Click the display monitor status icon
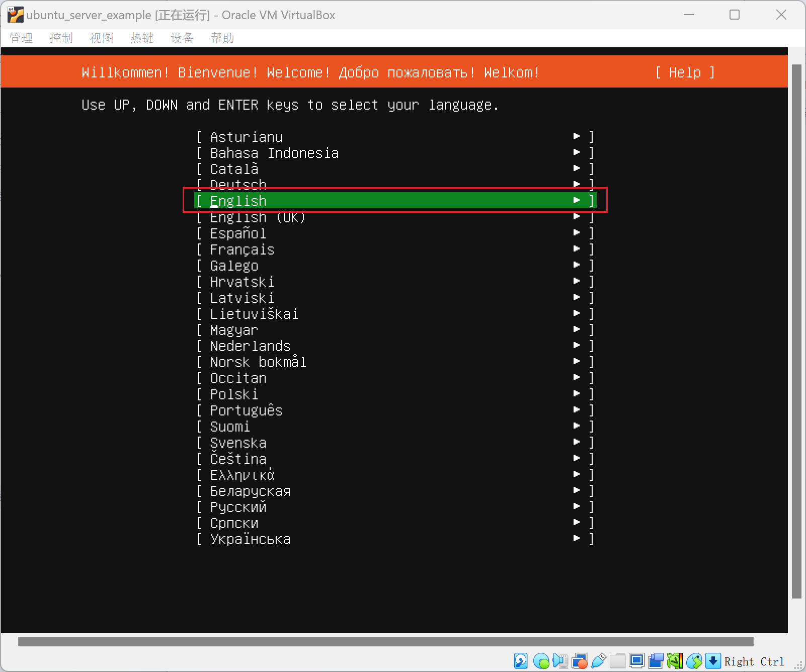 tap(637, 660)
